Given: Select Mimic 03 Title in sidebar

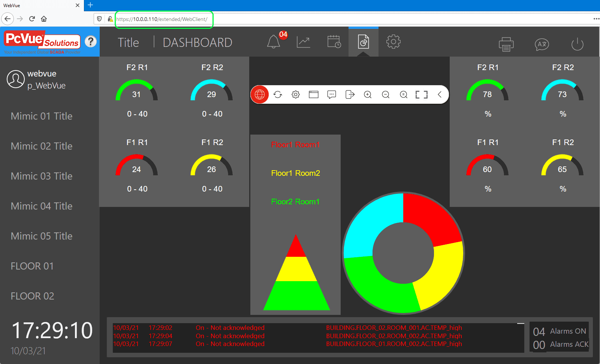Looking at the screenshot, I should [x=42, y=176].
